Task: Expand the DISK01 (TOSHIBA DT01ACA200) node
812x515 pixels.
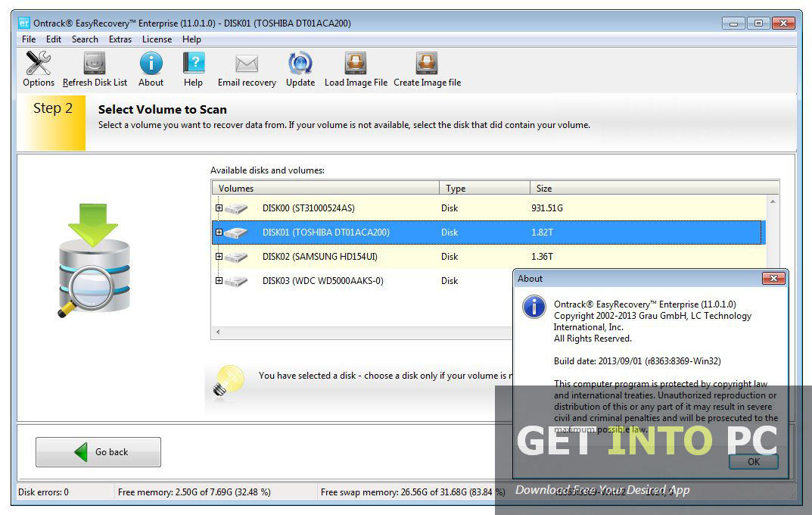Action: [219, 232]
